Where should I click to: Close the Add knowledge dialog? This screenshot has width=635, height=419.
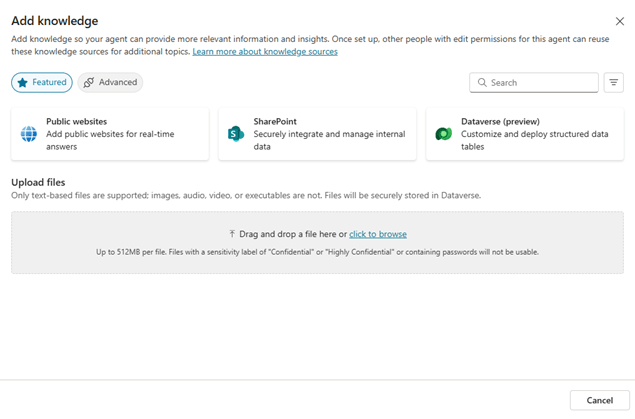(x=619, y=21)
